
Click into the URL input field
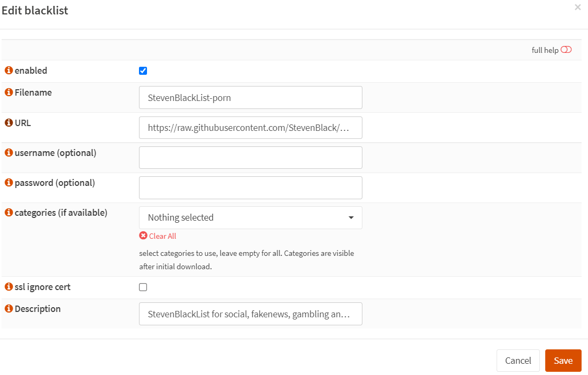click(x=250, y=128)
